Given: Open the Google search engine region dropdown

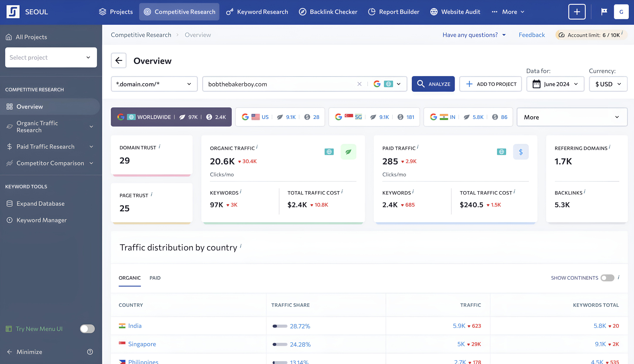Looking at the screenshot, I should [x=387, y=84].
